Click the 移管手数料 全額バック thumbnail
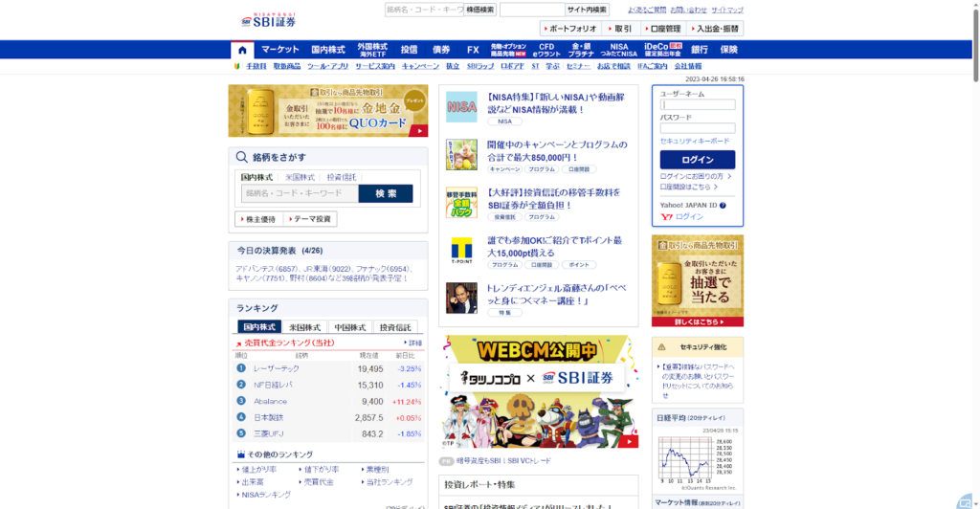 461,202
